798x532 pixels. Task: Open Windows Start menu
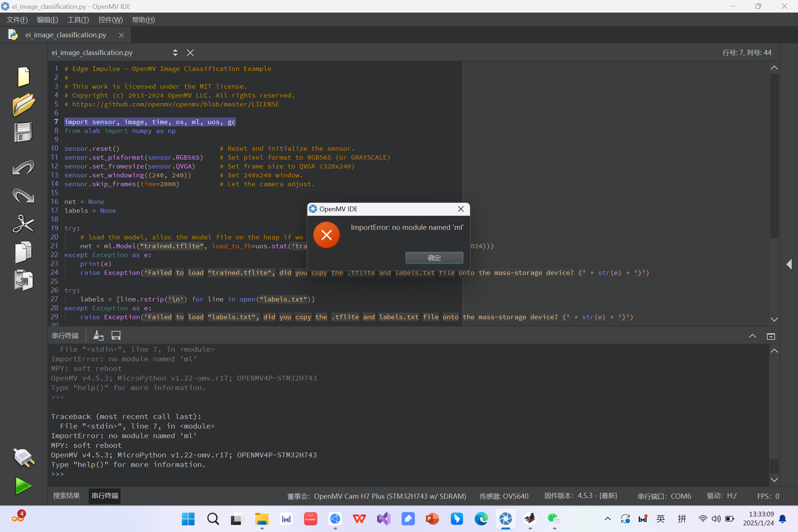(188, 519)
